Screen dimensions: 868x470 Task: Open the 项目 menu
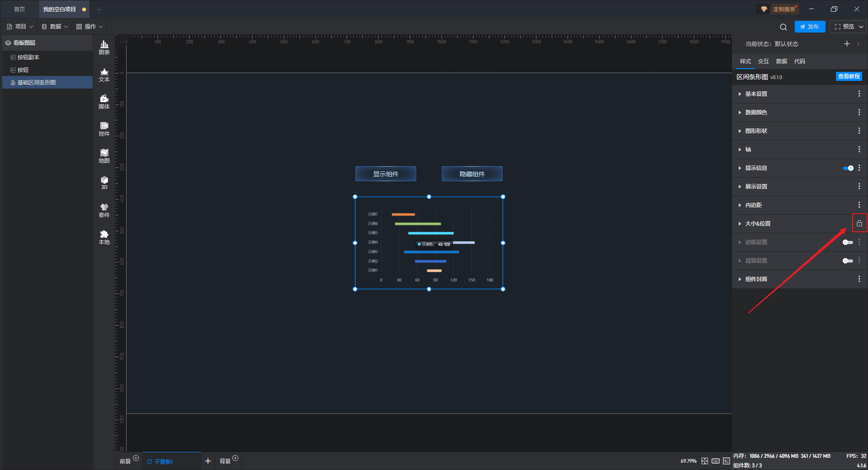tap(20, 27)
